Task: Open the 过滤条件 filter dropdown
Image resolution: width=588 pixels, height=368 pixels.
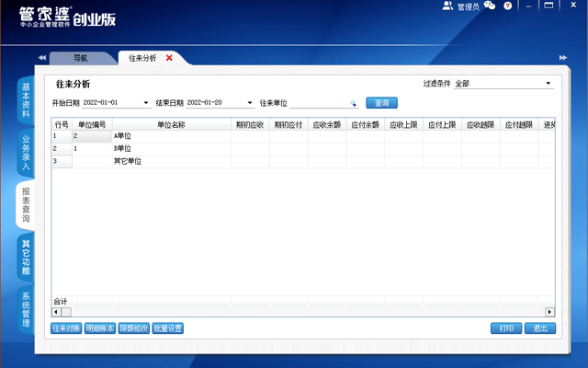Action: [x=548, y=84]
